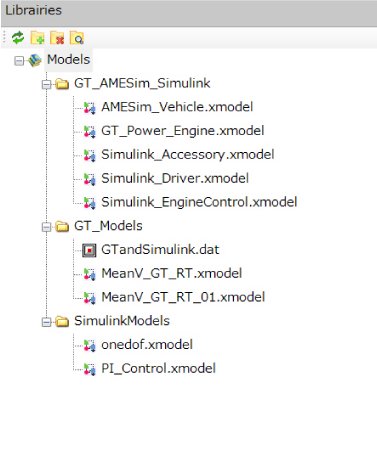The height and width of the screenshot is (451, 377).
Task: Click the remove folder icon with red X
Action: [57, 38]
